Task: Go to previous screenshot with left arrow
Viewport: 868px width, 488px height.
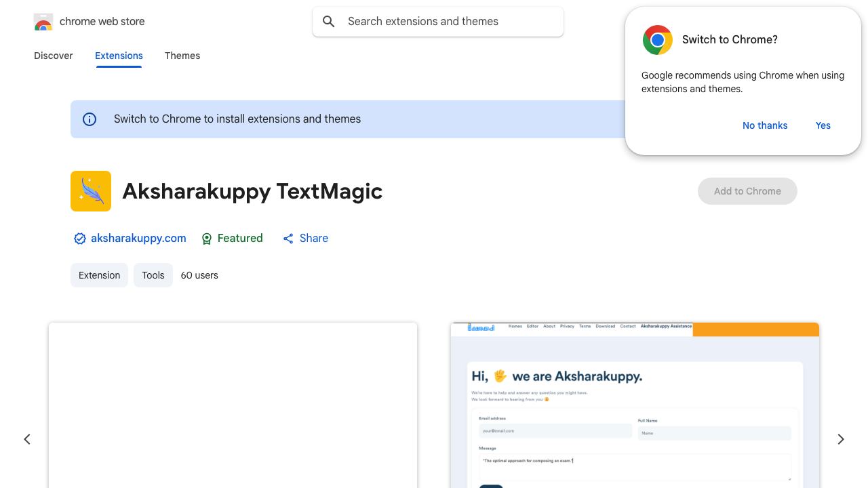Action: click(x=27, y=439)
